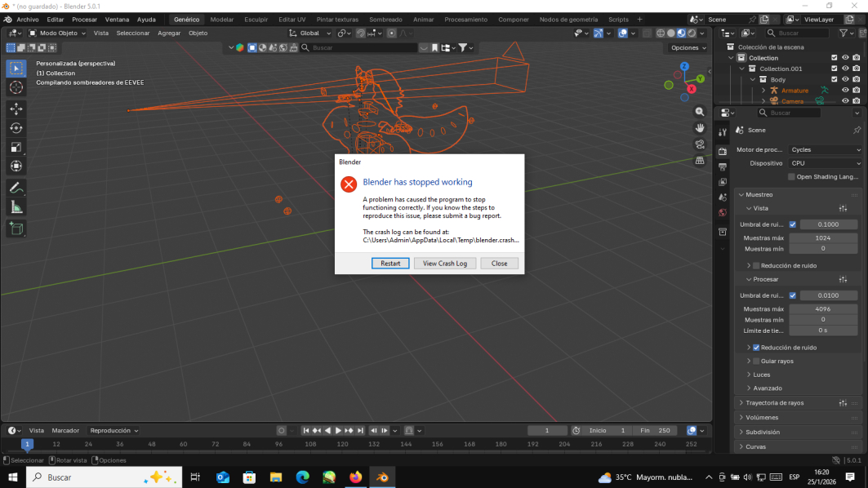This screenshot has height=488, width=868.
Task: Tick the Open Shading Language checkbox
Action: point(791,177)
